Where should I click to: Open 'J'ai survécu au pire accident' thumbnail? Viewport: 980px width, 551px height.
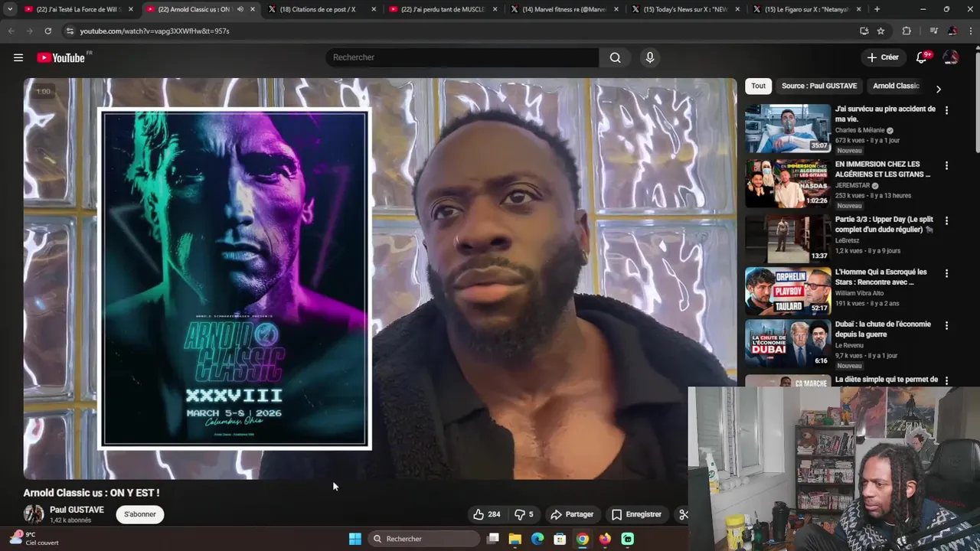(x=788, y=129)
